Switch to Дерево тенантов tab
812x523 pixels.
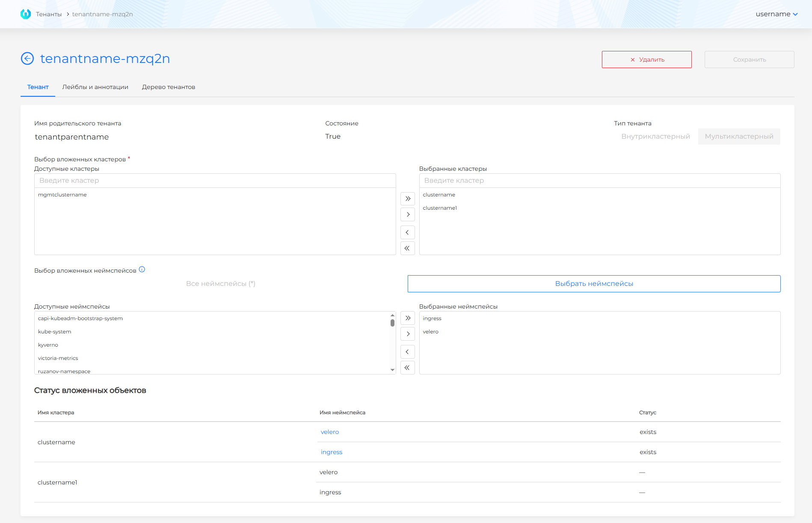169,87
